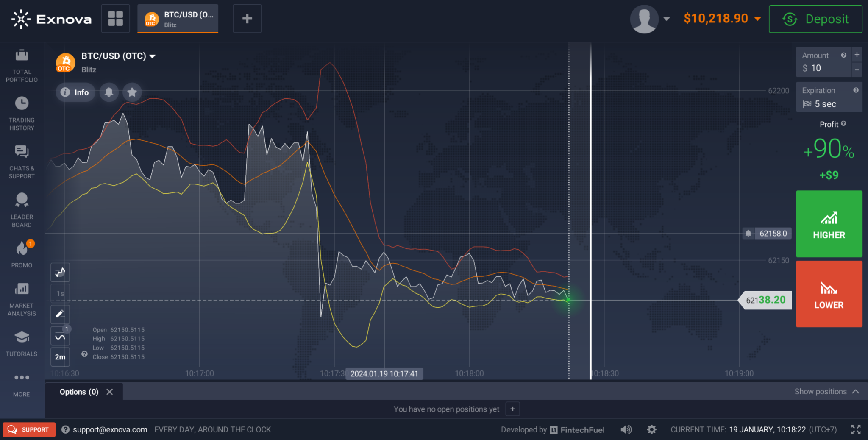This screenshot has width=868, height=440.
Task: Increase amount with plus stepper
Action: coord(857,55)
